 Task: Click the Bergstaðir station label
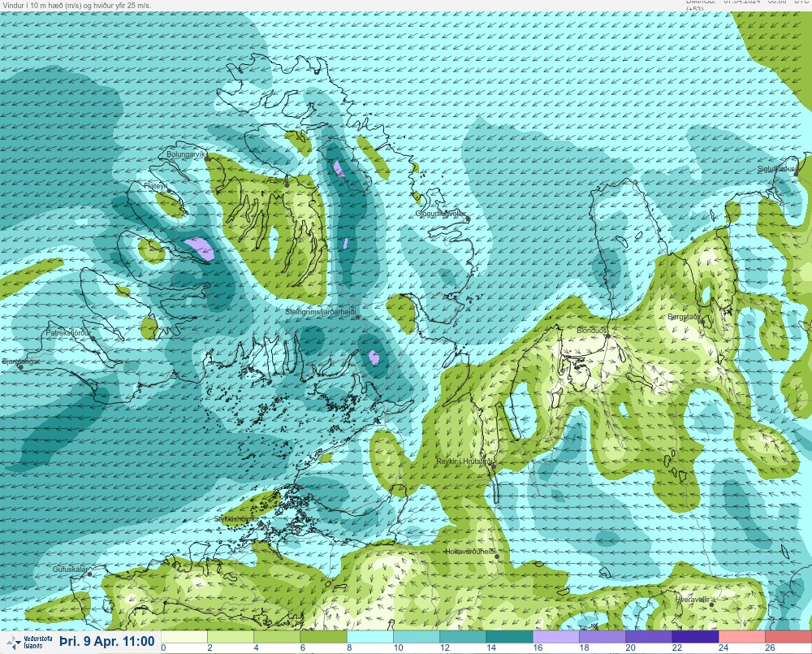684,316
